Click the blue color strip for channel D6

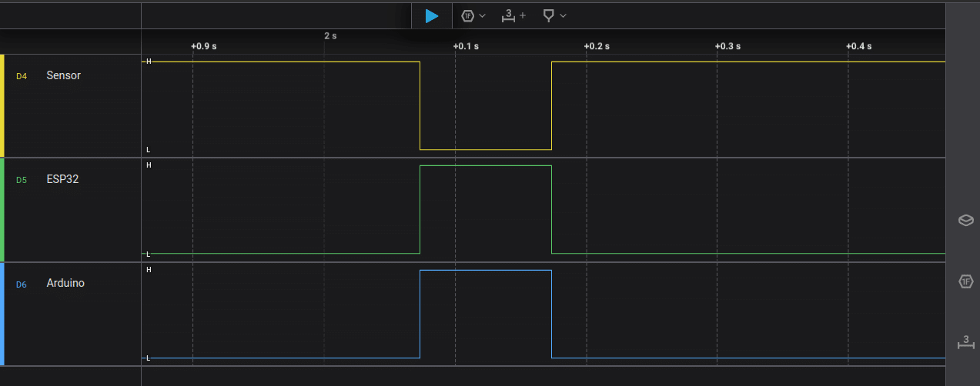[2, 314]
